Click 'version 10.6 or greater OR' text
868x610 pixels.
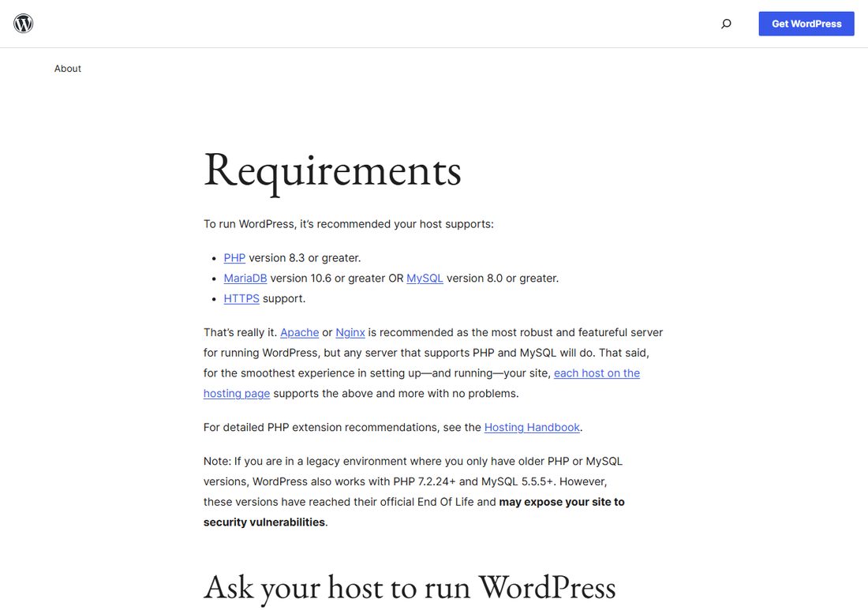tap(337, 279)
